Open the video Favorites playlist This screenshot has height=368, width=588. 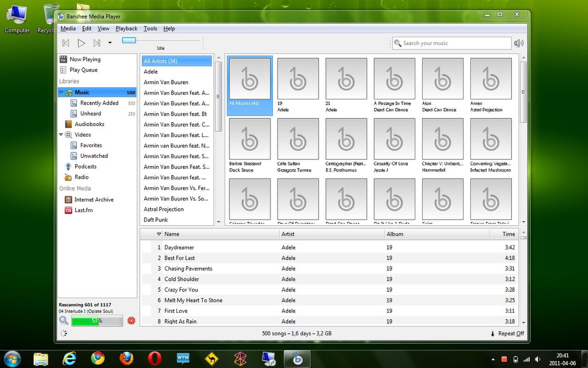pos(91,145)
